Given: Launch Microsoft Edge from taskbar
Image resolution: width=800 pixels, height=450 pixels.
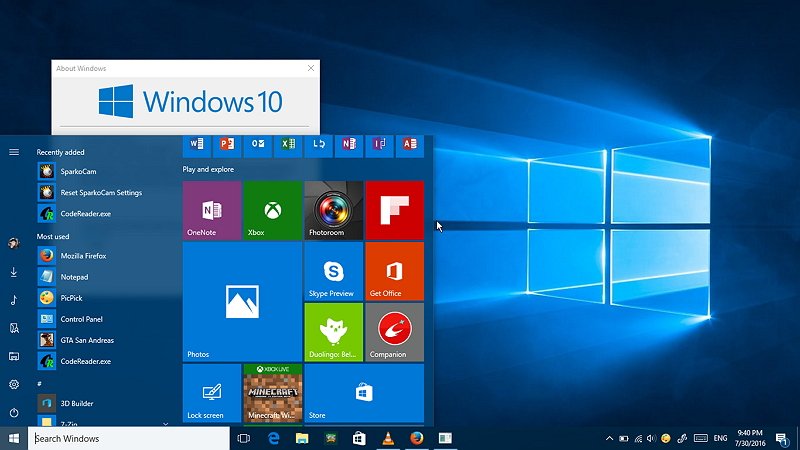Looking at the screenshot, I should [273, 438].
